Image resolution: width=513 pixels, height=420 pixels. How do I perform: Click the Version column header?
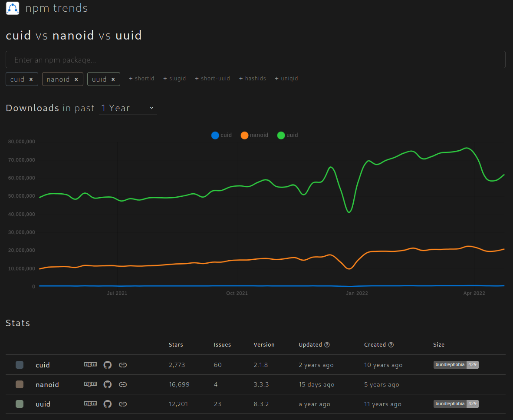264,345
